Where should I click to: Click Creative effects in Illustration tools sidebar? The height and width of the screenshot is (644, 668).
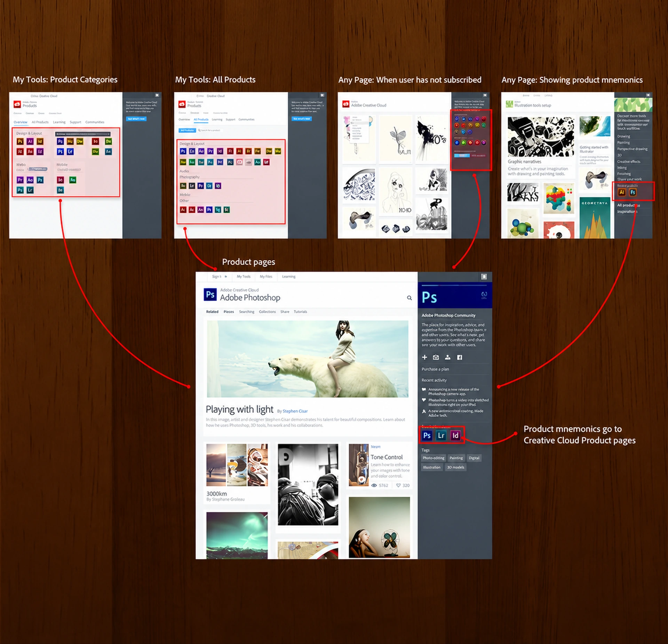(629, 162)
